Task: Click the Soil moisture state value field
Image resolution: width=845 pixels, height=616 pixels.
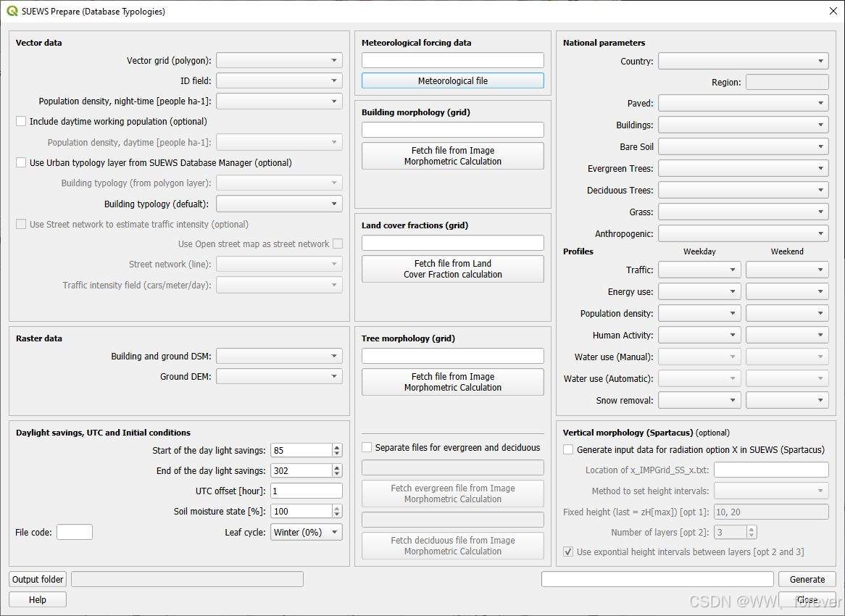Action: tap(301, 511)
